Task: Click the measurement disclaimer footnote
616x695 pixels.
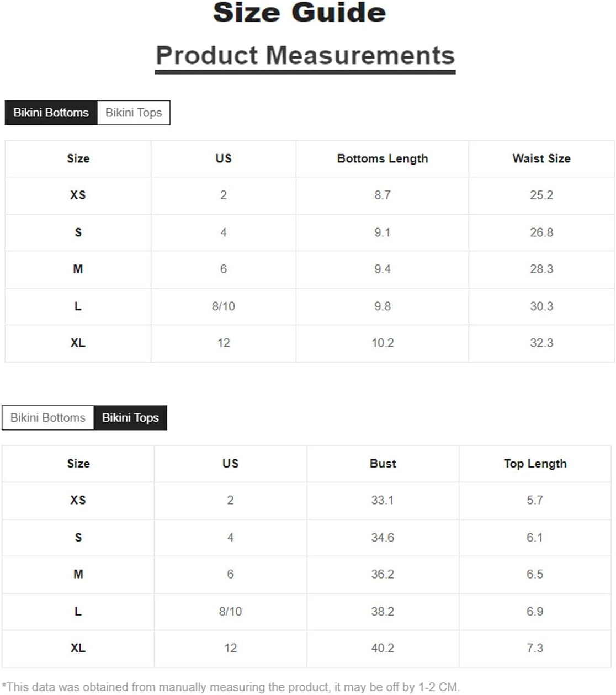Action: (x=231, y=687)
